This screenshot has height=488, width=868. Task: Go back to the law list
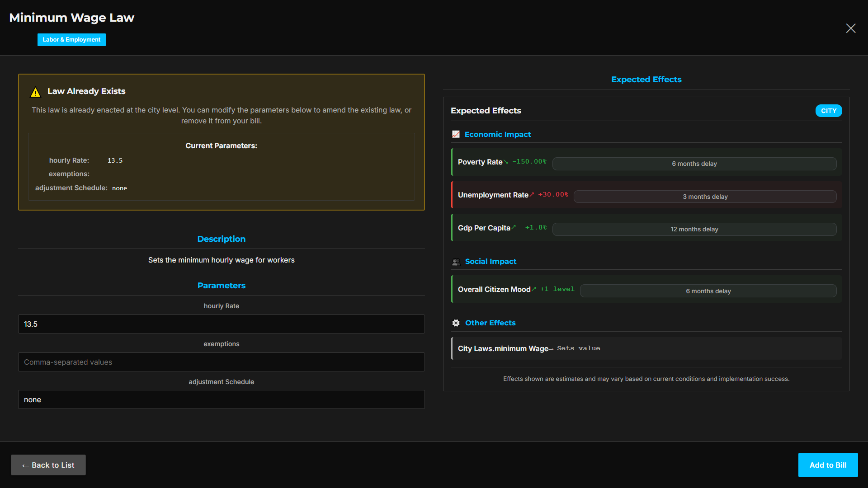[x=48, y=465]
